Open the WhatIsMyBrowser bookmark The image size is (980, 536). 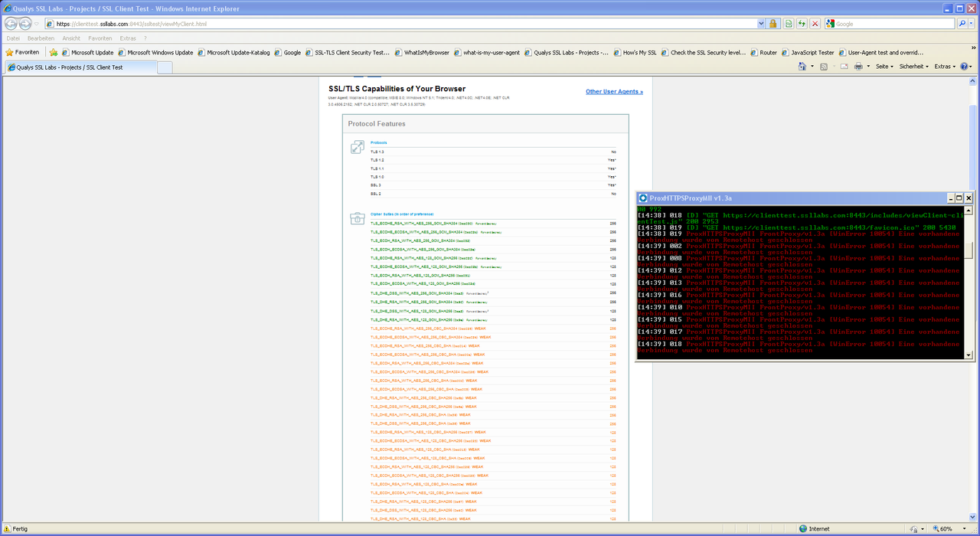click(x=423, y=53)
